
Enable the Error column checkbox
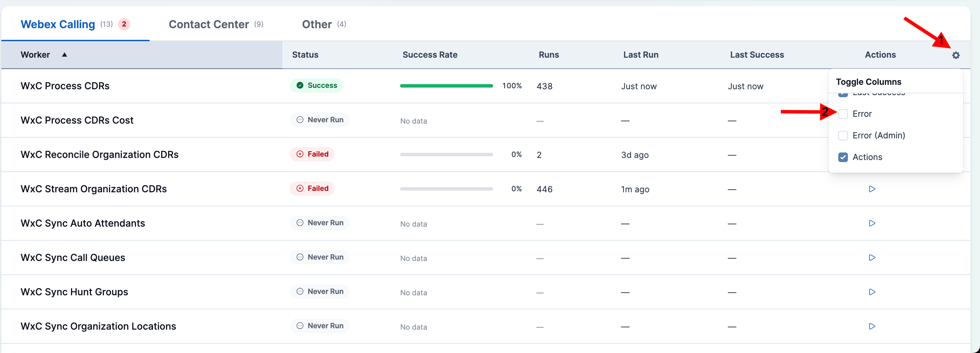843,114
